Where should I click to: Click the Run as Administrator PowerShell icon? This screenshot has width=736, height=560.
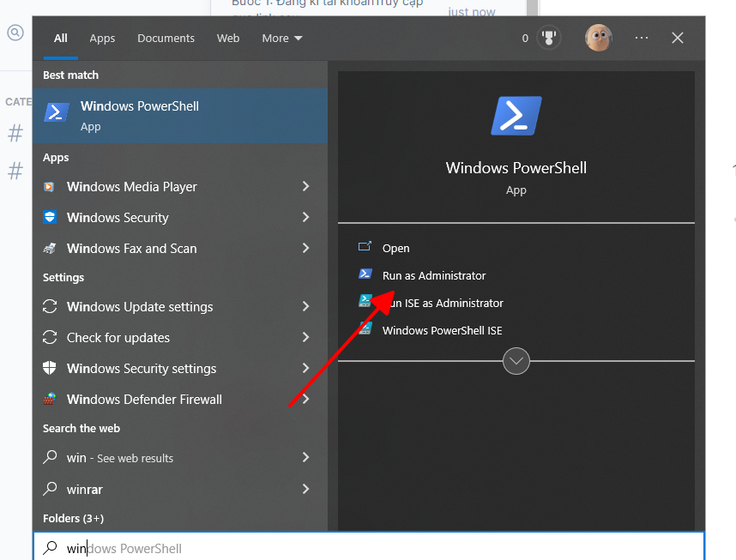365,274
